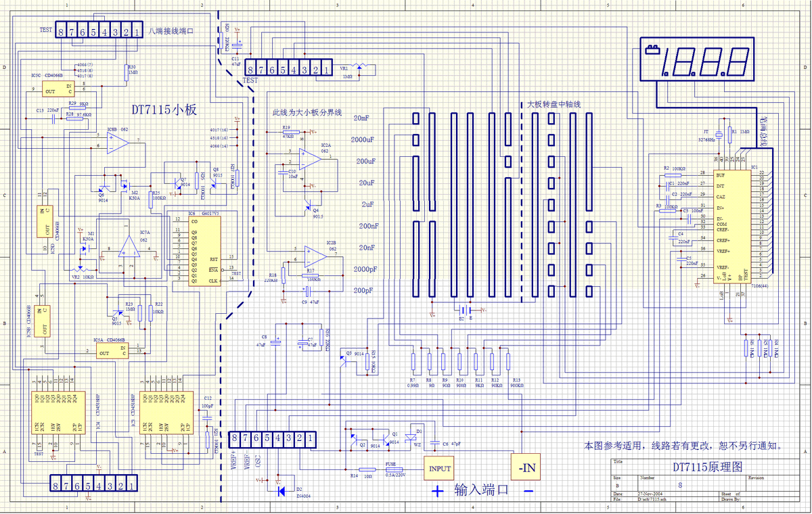This screenshot has width=812, height=514.
Task: Select the IC6 G4017V5 counter chip
Action: pos(204,250)
